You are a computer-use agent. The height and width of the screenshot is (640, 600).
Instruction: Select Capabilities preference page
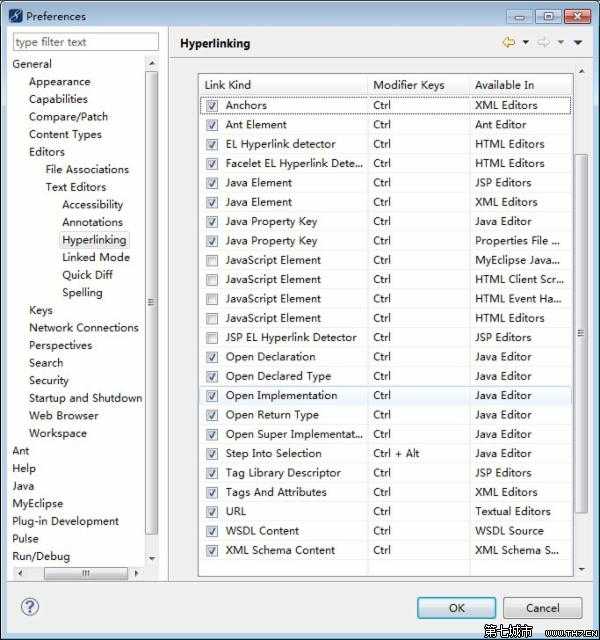58,99
